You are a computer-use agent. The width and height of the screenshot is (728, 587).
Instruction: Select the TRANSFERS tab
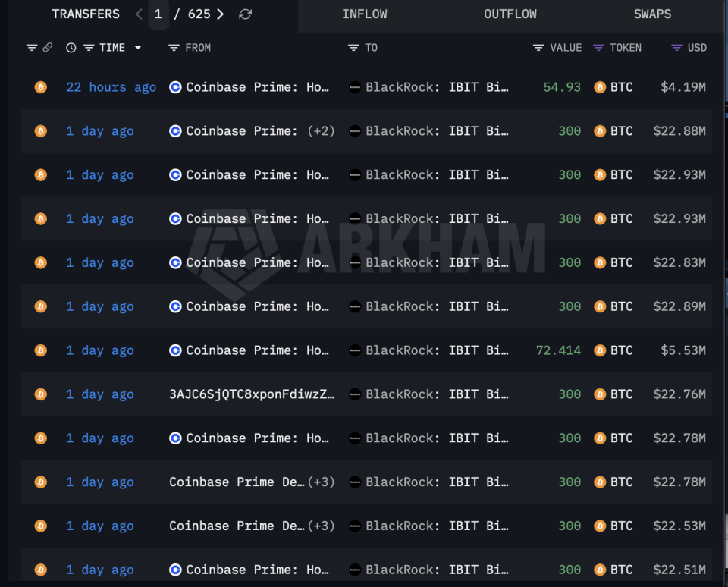click(x=86, y=14)
